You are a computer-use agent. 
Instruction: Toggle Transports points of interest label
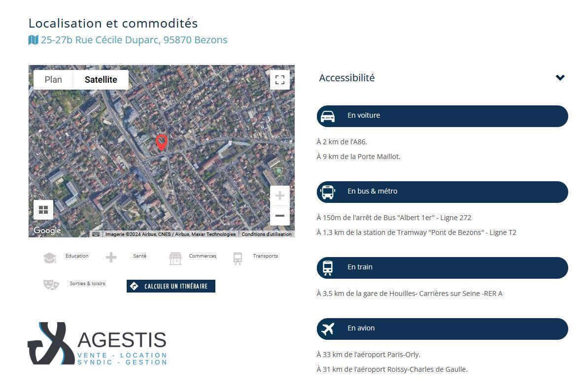coord(266,256)
